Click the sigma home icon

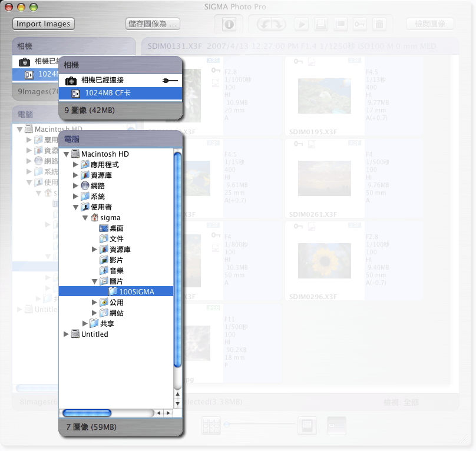coord(95,218)
